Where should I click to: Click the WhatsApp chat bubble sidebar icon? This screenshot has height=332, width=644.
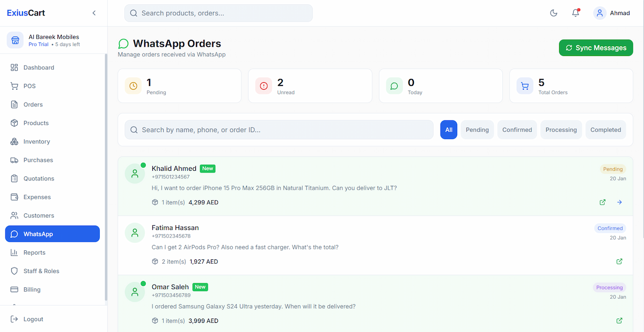(14, 234)
